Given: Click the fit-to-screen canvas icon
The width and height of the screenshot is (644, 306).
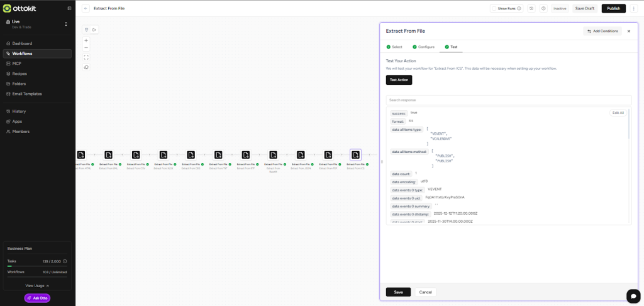Looking at the screenshot, I should click(86, 57).
